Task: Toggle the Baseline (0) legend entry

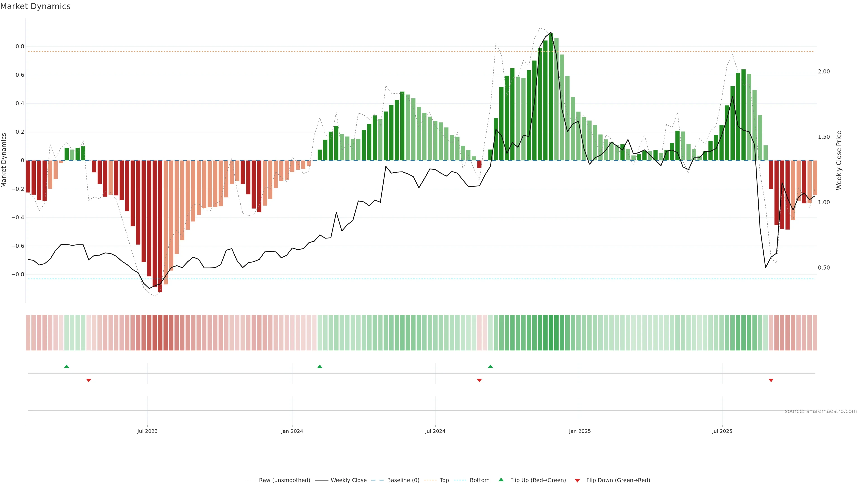Action: point(403,480)
